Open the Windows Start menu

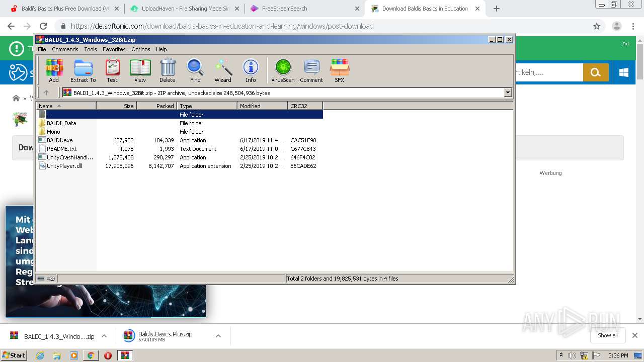pyautogui.click(x=14, y=355)
